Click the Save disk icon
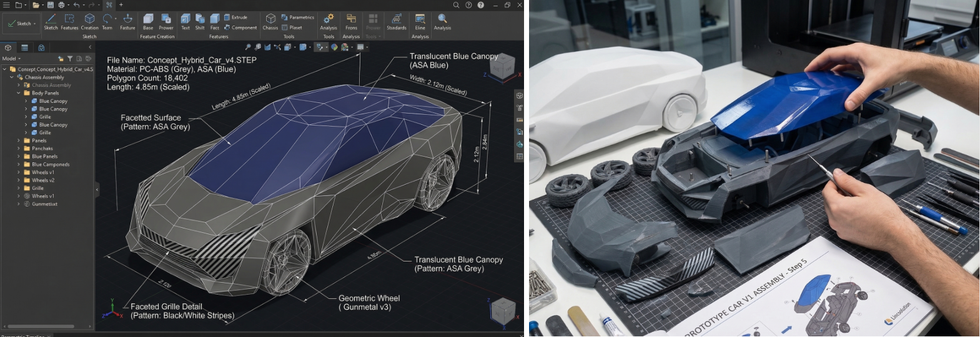Screen dimensions: 980x337 pyautogui.click(x=51, y=5)
